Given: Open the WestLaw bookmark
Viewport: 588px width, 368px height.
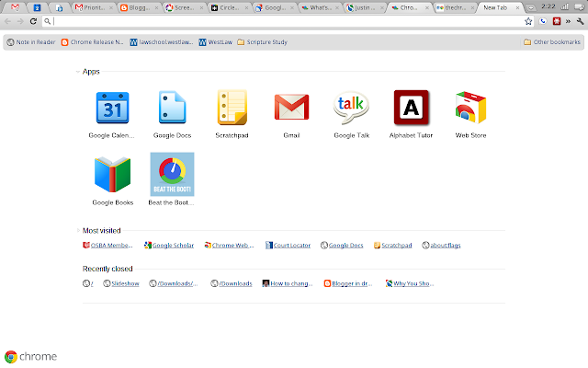Looking at the screenshot, I should point(216,42).
